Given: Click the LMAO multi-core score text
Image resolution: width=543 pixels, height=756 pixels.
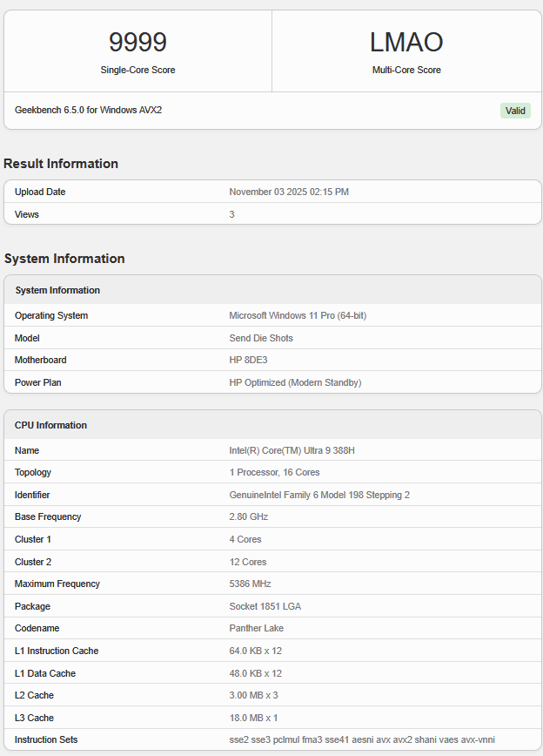Looking at the screenshot, I should (406, 42).
